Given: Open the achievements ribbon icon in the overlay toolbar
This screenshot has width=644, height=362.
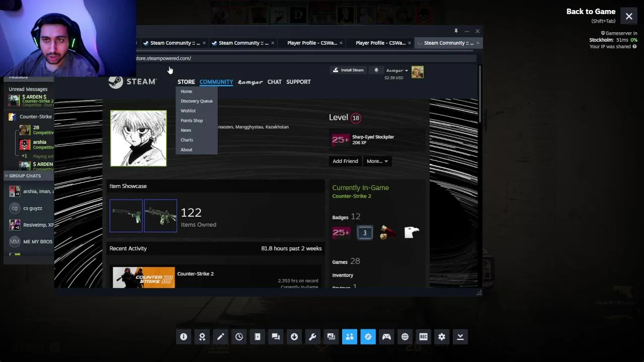Looking at the screenshot, I should point(202,337).
